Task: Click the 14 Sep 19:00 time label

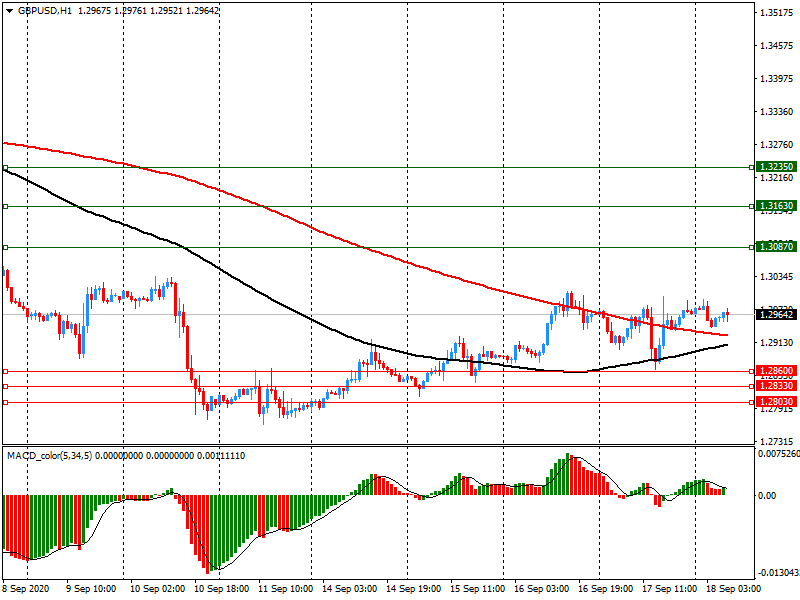Action: (x=413, y=589)
